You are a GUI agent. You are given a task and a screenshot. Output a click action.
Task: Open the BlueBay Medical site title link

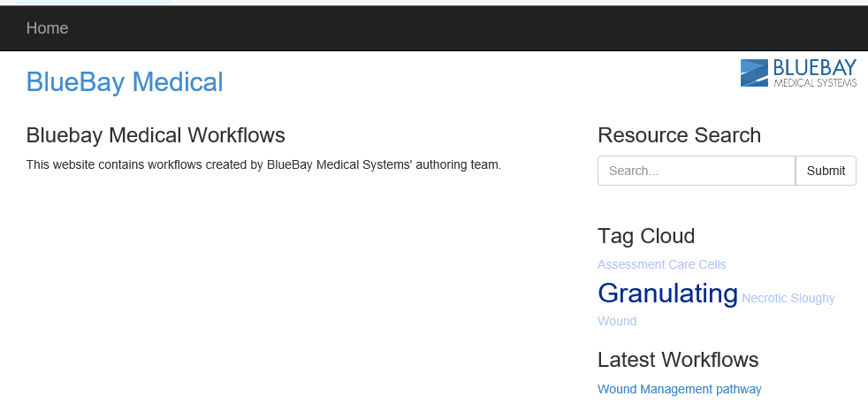point(125,82)
